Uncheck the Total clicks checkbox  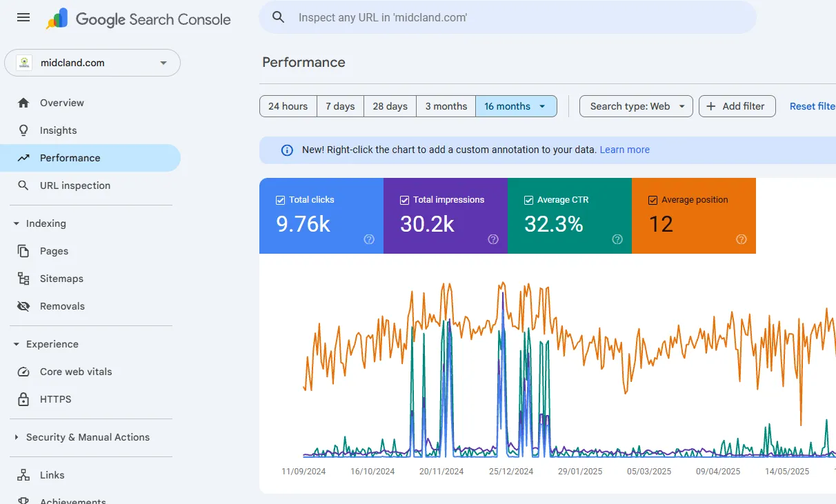point(280,200)
